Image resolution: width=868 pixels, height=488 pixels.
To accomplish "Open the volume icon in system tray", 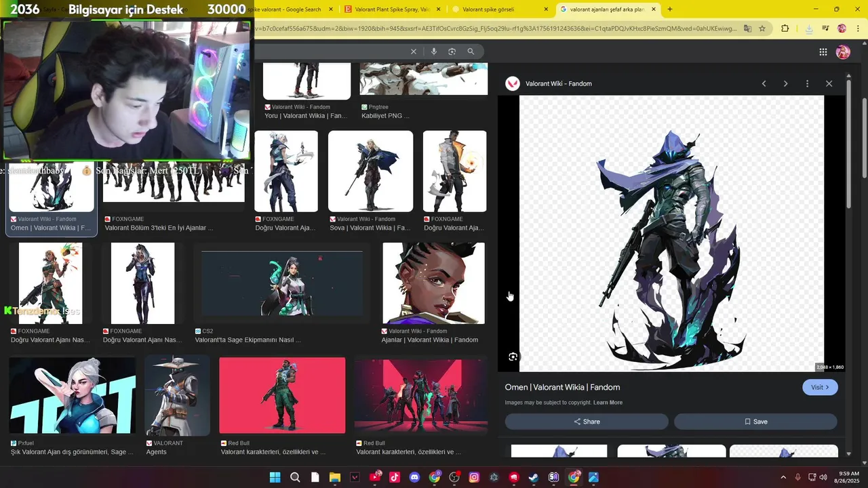I will [x=823, y=477].
